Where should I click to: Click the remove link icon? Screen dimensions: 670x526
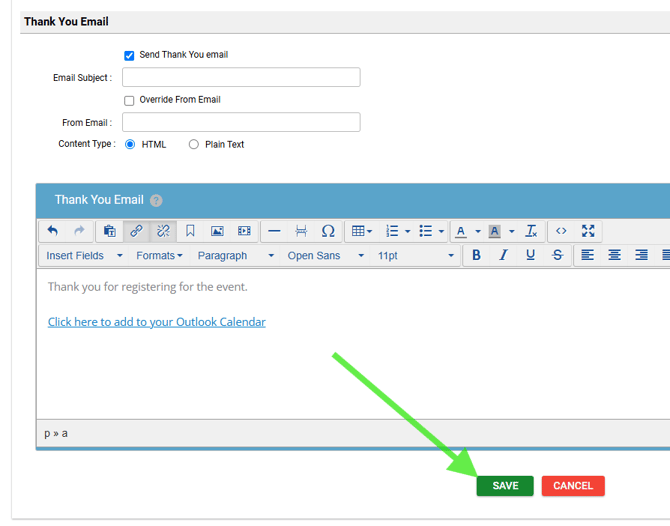click(x=163, y=231)
